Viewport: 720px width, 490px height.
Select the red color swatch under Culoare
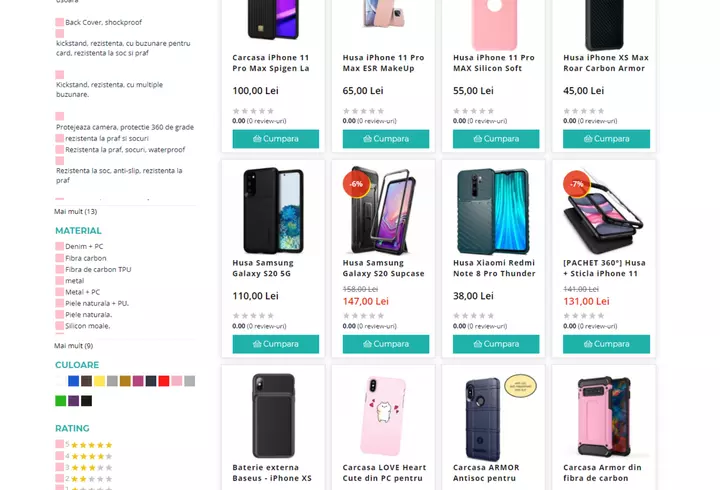[x=163, y=381]
